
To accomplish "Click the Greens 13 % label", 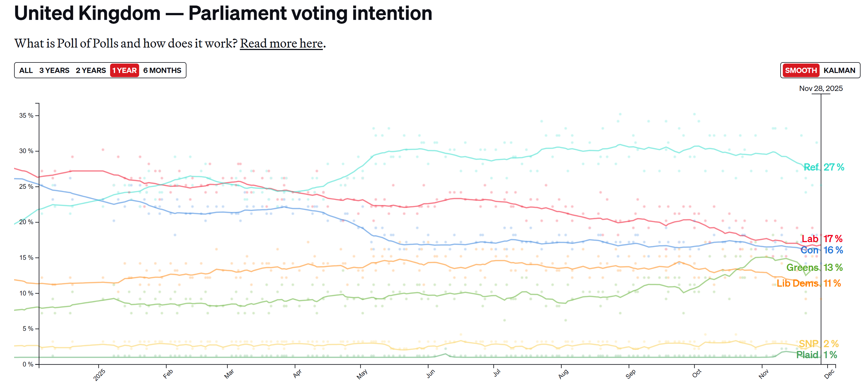I will tap(814, 267).
